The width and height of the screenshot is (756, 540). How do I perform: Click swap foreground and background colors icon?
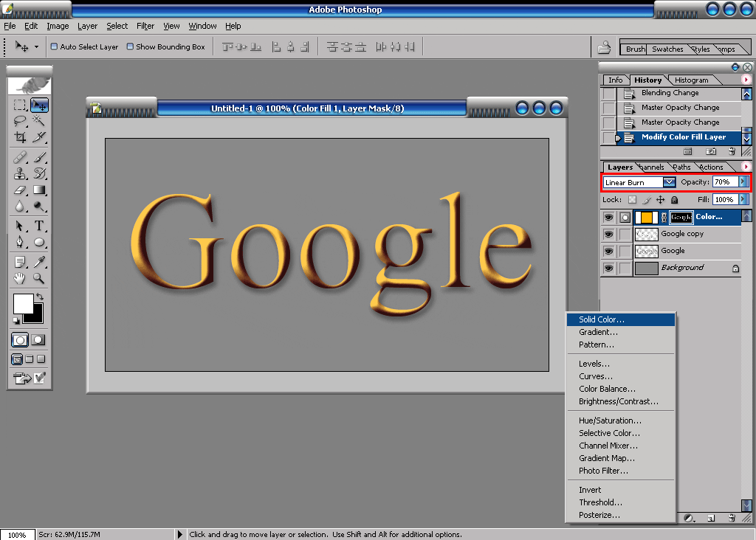40,297
